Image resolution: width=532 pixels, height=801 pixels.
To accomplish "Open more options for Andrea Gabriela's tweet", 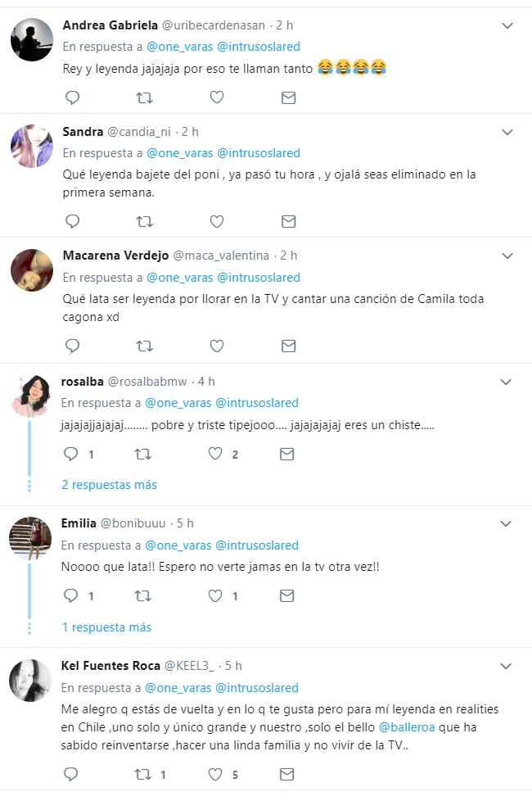I will coord(507,25).
